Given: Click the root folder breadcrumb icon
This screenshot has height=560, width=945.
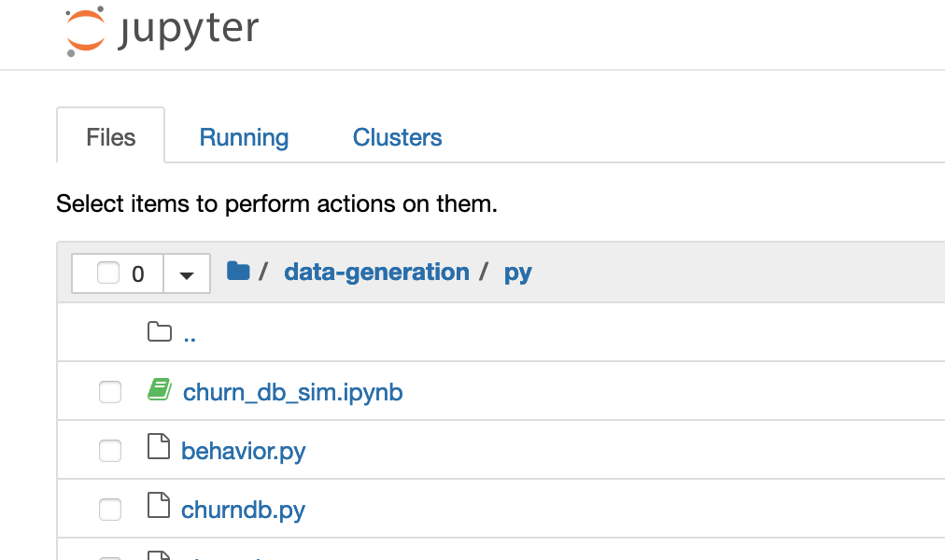Looking at the screenshot, I should click(238, 271).
